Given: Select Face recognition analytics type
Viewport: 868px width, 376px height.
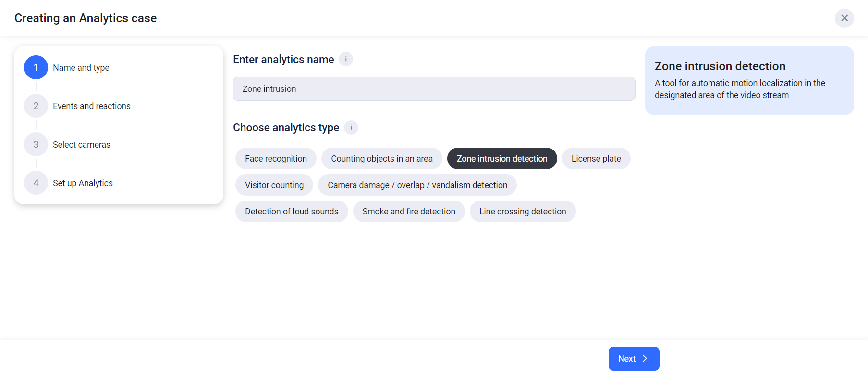Looking at the screenshot, I should point(276,159).
